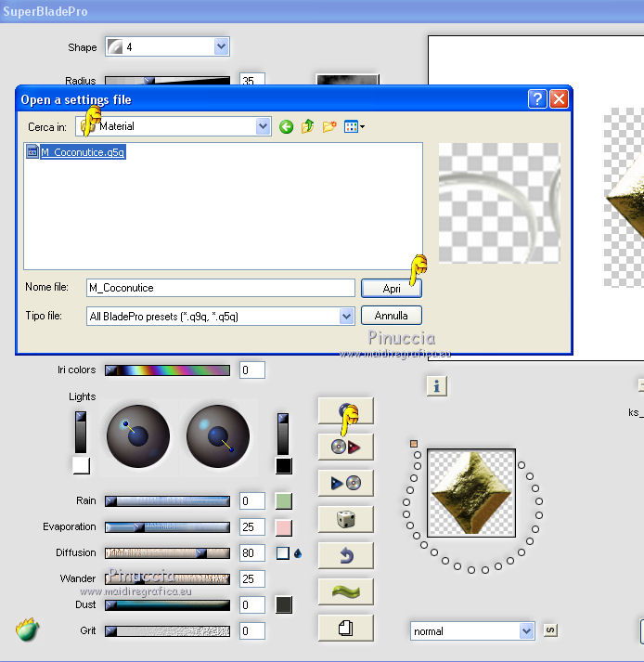Screen dimensions: 644x662
Task: Adjust the left light brightness vertical slider
Action: click(81, 433)
